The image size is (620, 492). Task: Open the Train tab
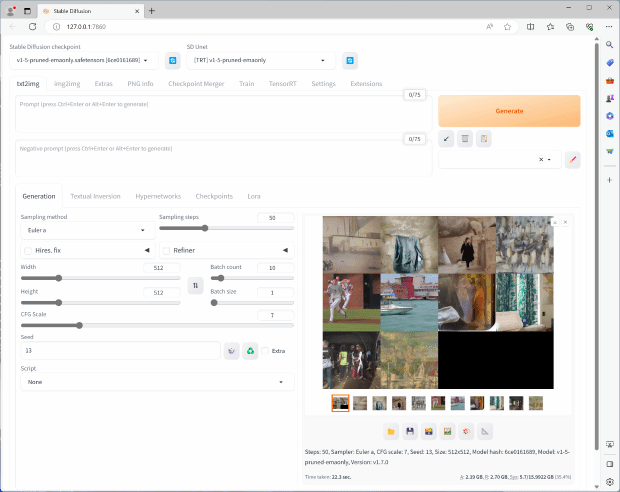(x=247, y=84)
